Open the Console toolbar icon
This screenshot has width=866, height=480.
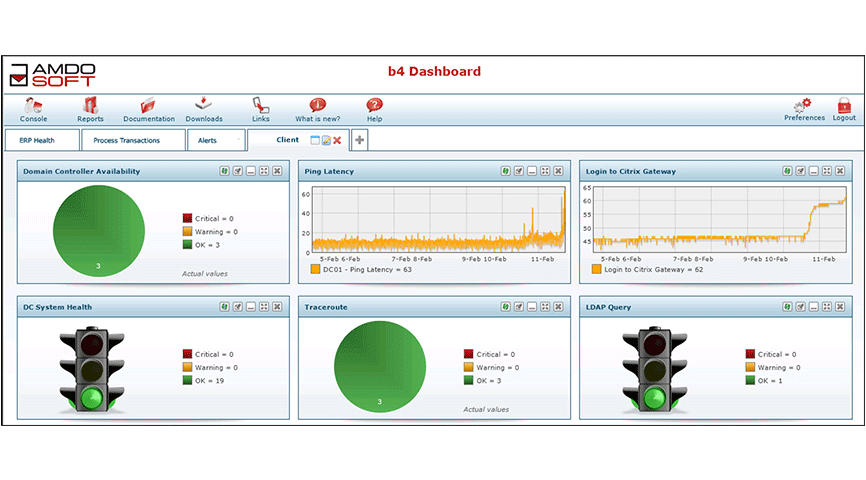pos(33,105)
